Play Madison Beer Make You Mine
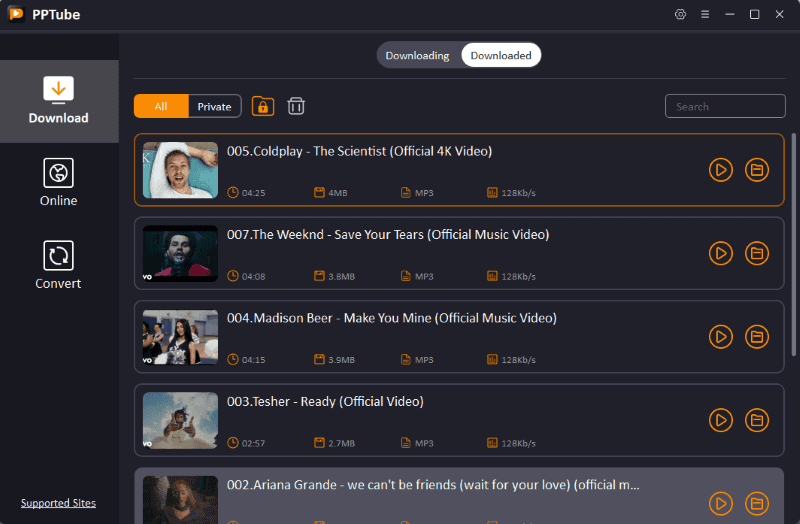 pyautogui.click(x=720, y=336)
